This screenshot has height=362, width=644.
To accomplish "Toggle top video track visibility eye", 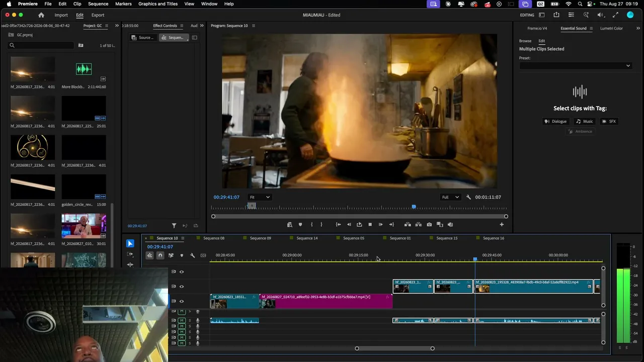I will (182, 272).
